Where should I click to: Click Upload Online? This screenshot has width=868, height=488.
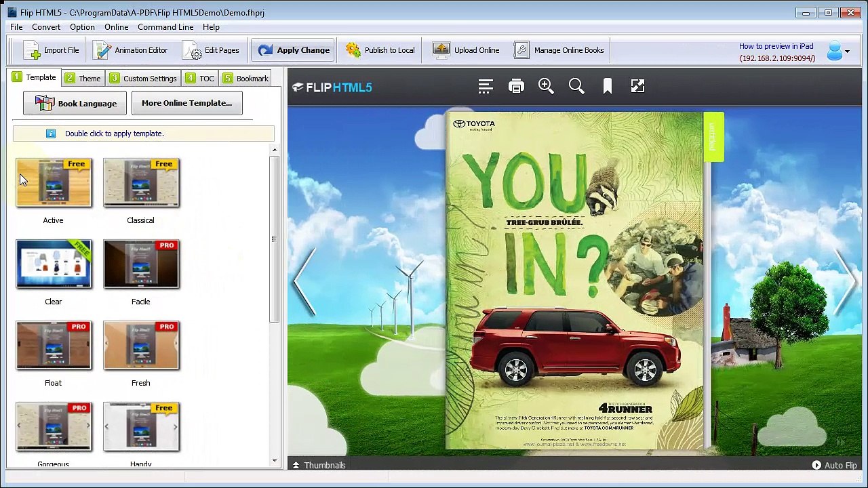(x=466, y=50)
